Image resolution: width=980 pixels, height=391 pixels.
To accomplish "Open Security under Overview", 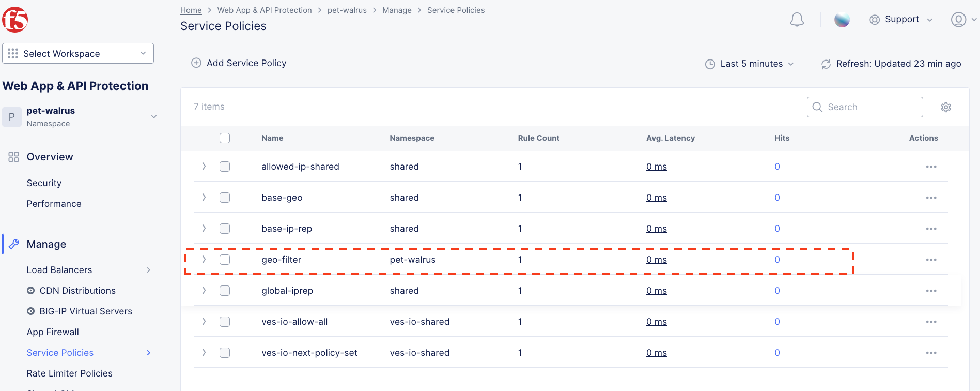I will [x=44, y=183].
